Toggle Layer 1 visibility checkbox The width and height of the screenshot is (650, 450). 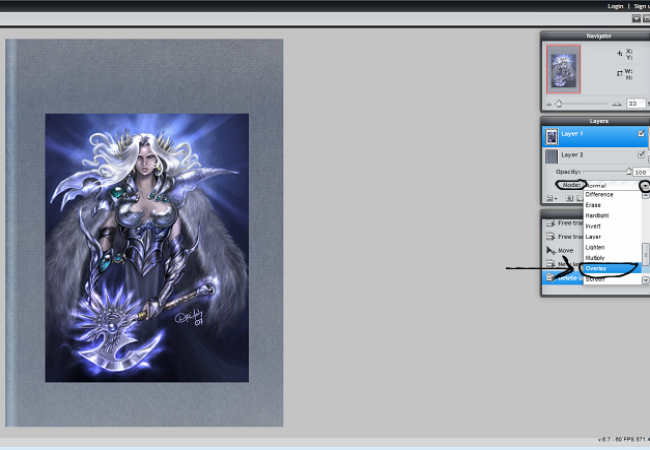click(641, 133)
